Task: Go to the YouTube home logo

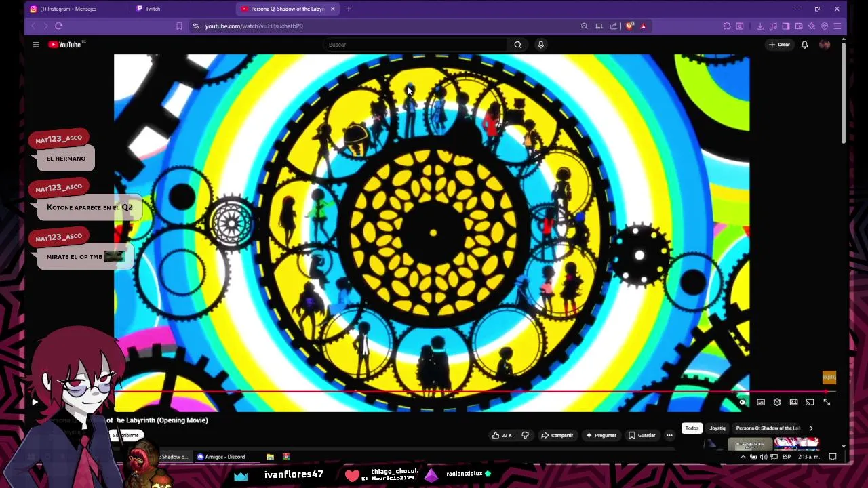Action: pos(66,45)
